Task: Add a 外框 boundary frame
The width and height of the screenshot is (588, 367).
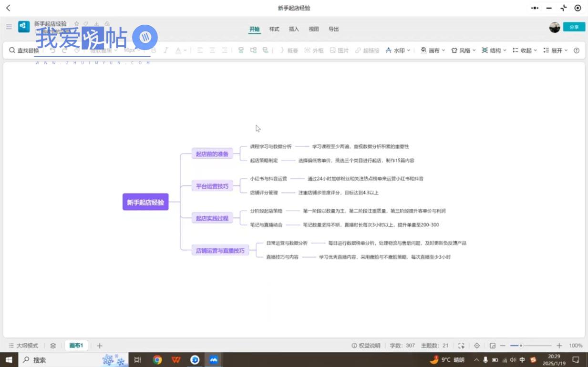Action: [x=314, y=51]
